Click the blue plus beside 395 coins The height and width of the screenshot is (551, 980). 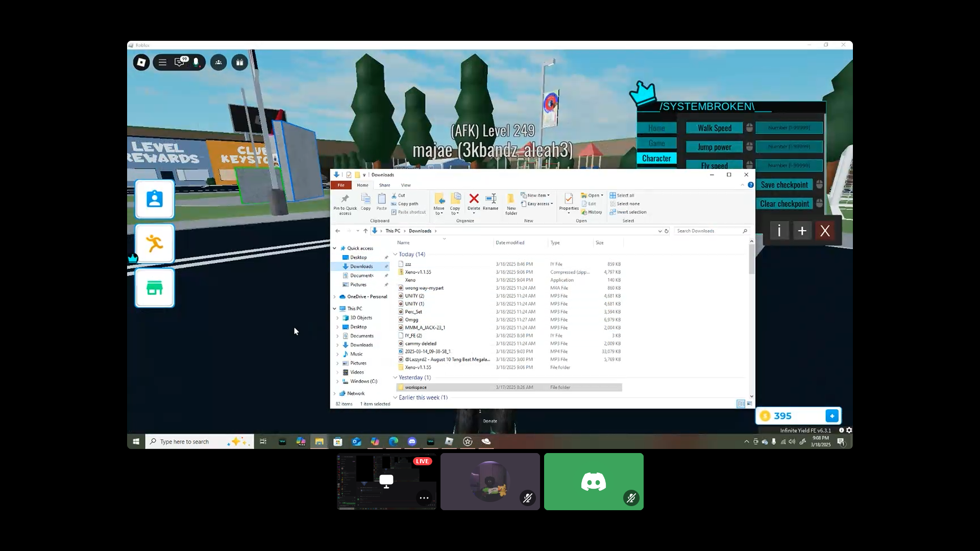832,416
